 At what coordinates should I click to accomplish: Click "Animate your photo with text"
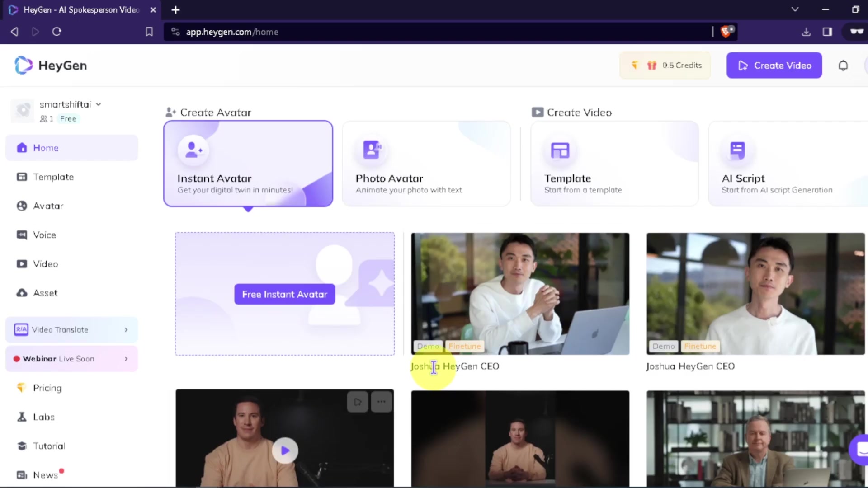[409, 190]
